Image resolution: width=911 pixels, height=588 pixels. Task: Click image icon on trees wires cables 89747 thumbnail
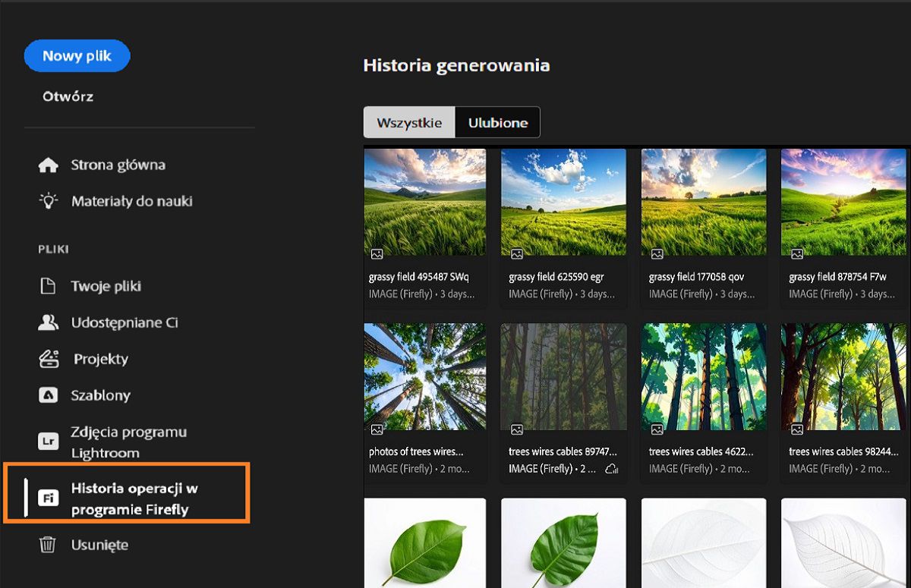(517, 429)
